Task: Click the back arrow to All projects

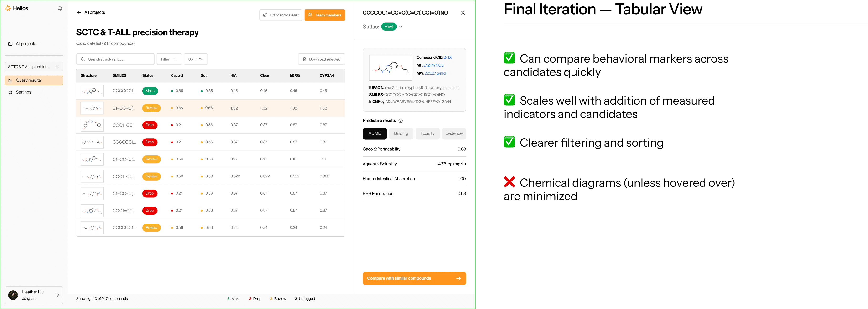Action: click(x=79, y=12)
